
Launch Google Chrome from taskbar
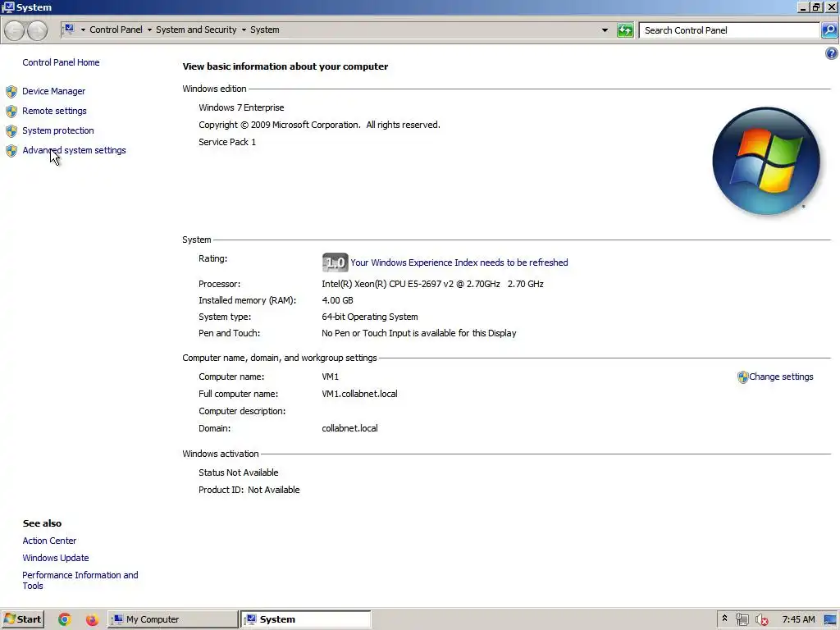[64, 619]
